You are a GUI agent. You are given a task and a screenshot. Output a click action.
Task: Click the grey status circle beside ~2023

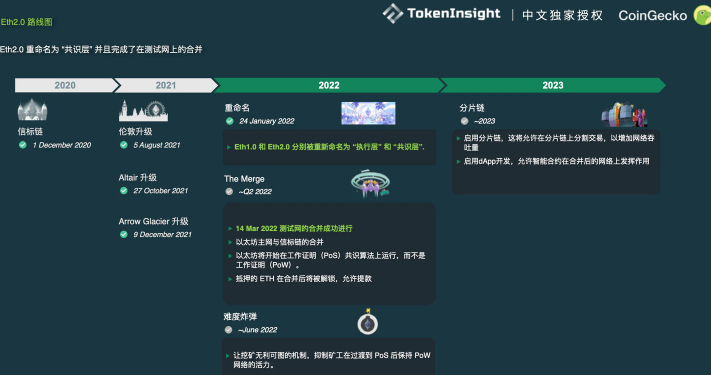click(464, 121)
